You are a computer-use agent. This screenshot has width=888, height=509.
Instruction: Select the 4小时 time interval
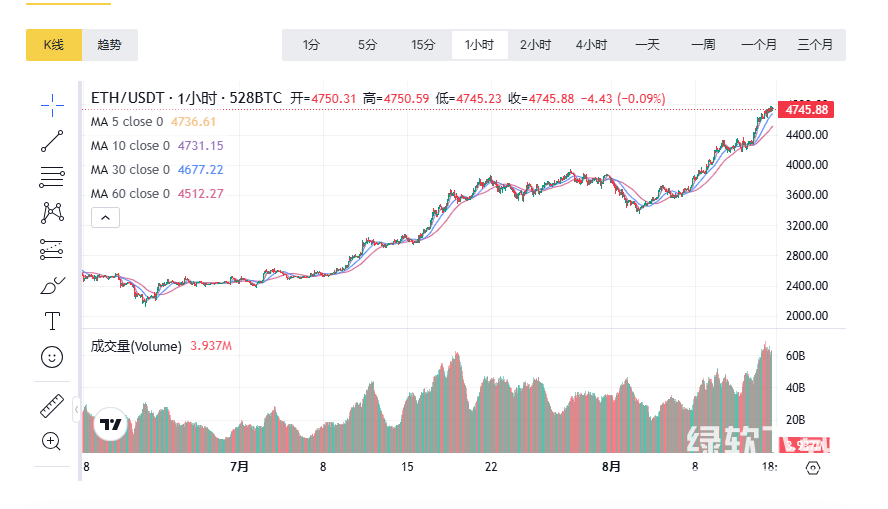point(591,45)
